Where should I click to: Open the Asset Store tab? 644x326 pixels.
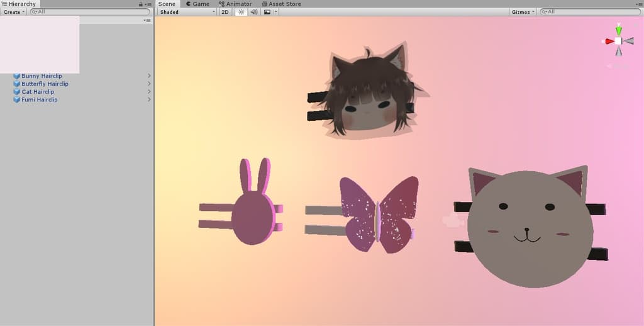coord(281,4)
